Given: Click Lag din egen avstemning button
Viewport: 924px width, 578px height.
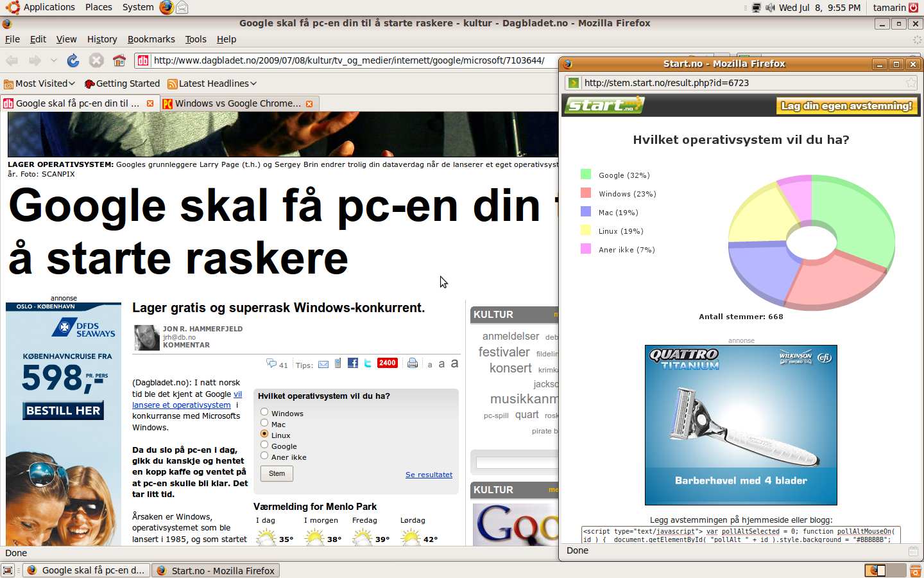Looking at the screenshot, I should 847,106.
